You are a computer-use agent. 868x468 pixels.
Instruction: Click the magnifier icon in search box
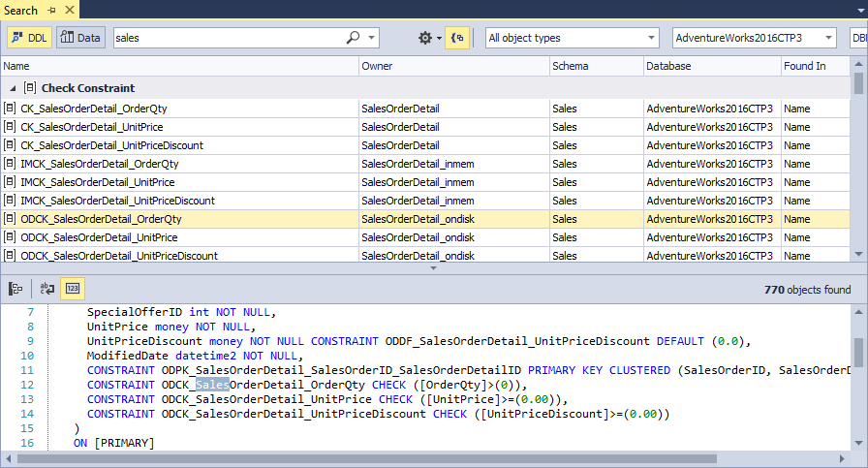[x=353, y=38]
